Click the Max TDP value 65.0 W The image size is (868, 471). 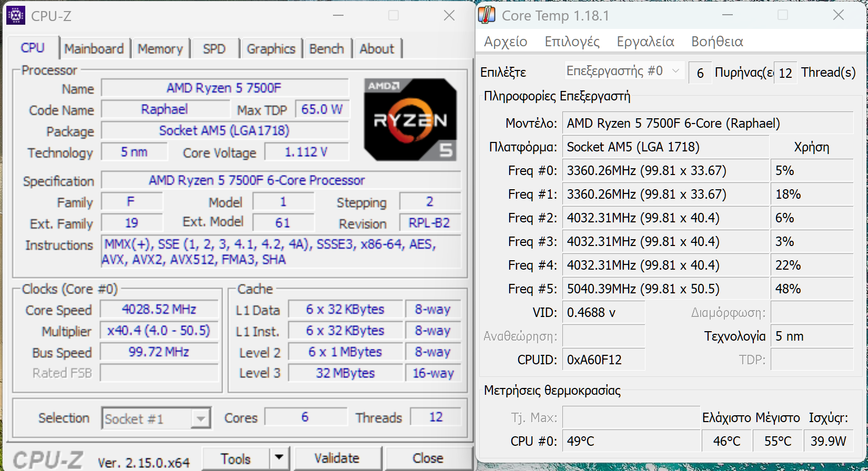[322, 109]
